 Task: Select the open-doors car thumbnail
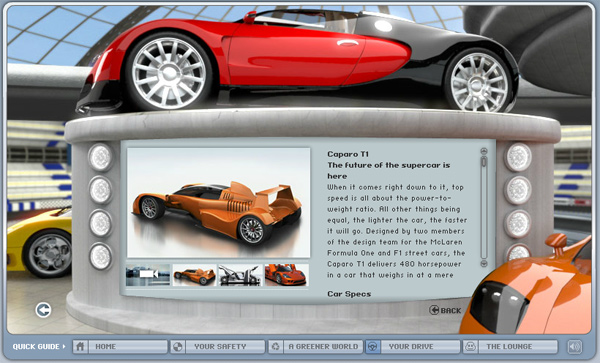click(x=240, y=275)
